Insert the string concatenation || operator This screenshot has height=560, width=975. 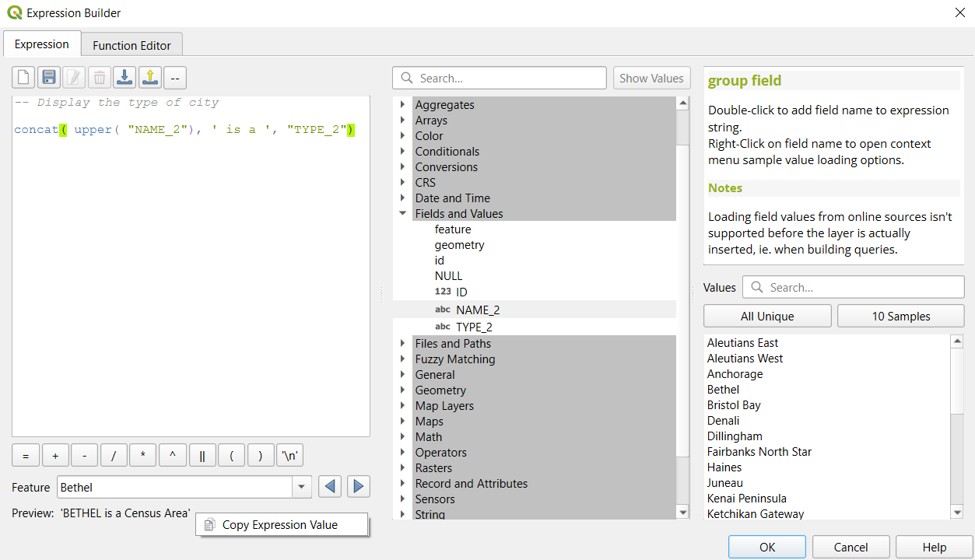[202, 456]
